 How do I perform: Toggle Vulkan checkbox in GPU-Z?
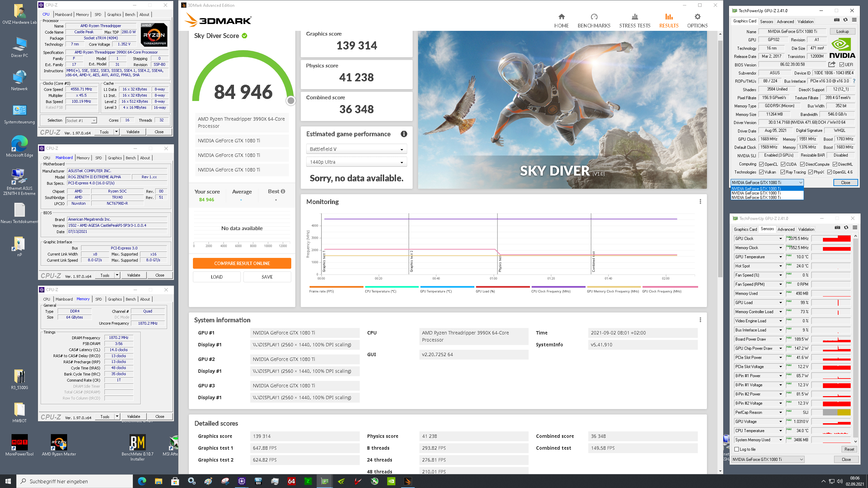(x=761, y=172)
